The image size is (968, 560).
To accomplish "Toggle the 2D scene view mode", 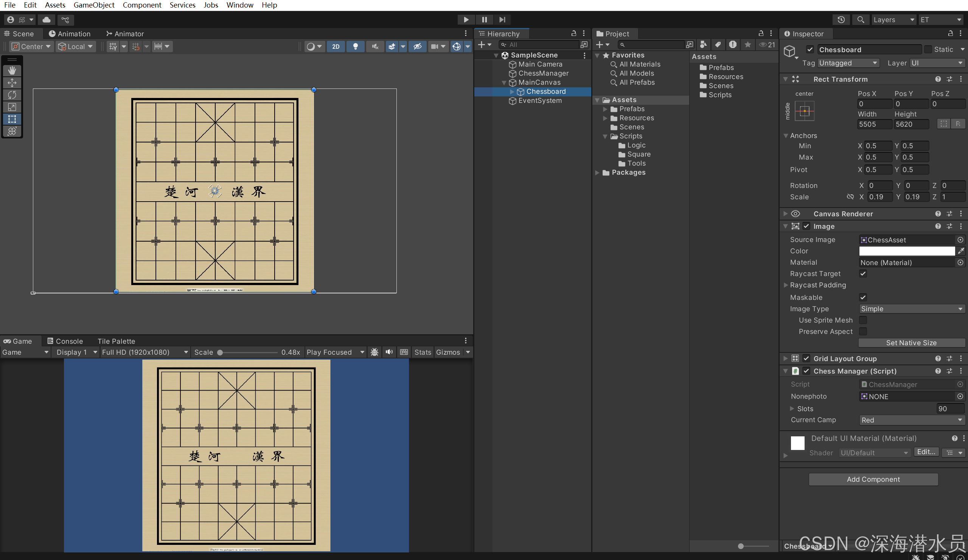I will (336, 47).
